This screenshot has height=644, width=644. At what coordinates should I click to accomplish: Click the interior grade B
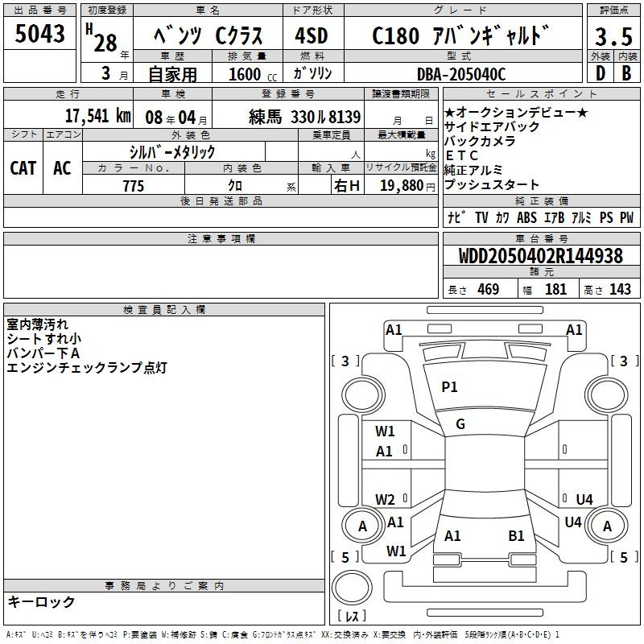626,73
